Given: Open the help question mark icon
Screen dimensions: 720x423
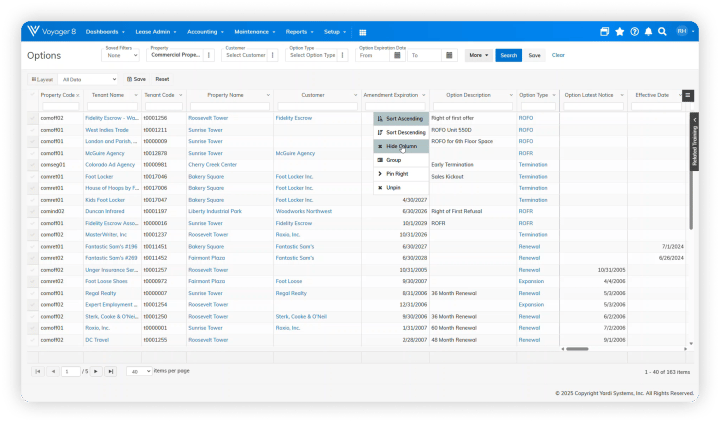Looking at the screenshot, I should tap(634, 32).
